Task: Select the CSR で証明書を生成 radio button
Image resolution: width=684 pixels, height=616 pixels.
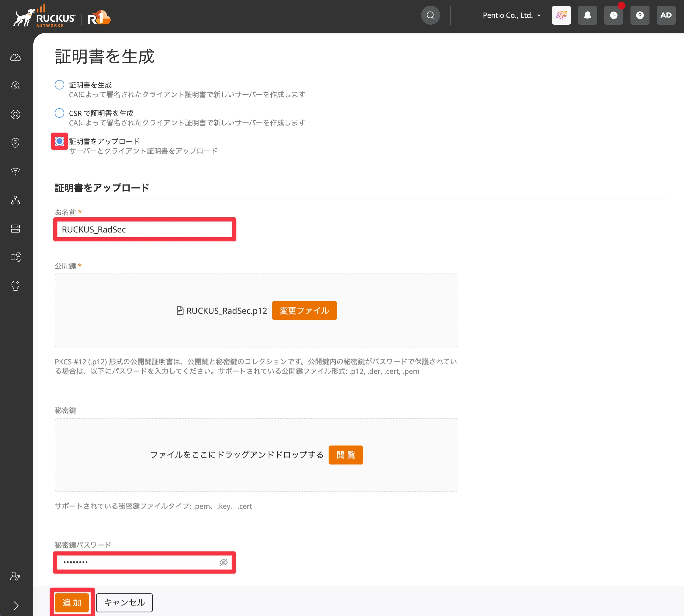Action: pyautogui.click(x=59, y=113)
